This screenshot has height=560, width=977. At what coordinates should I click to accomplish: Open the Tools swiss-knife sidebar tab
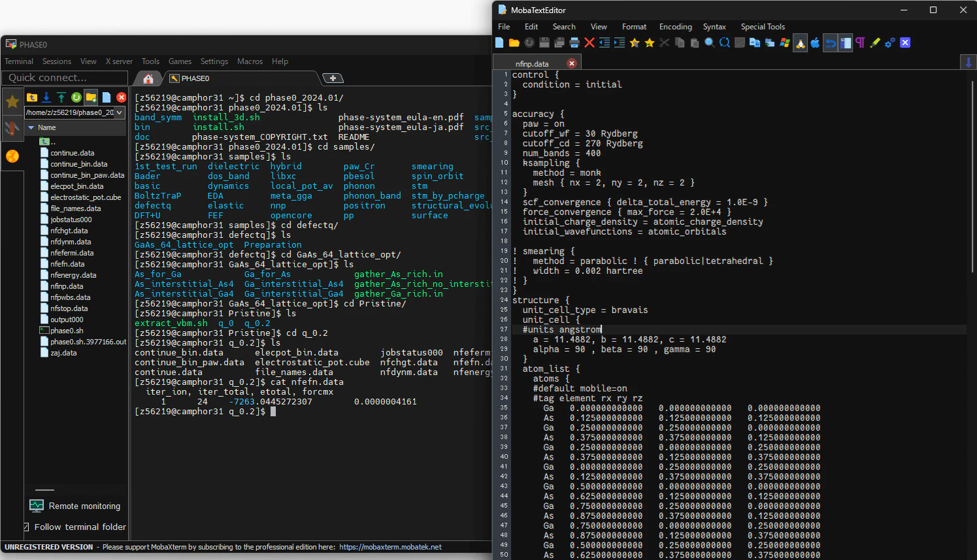(x=12, y=128)
